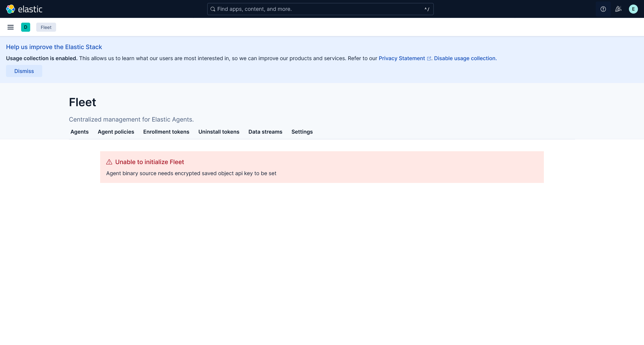Switch to the Agent policies tab
This screenshot has height=345, width=644.
[x=116, y=132]
